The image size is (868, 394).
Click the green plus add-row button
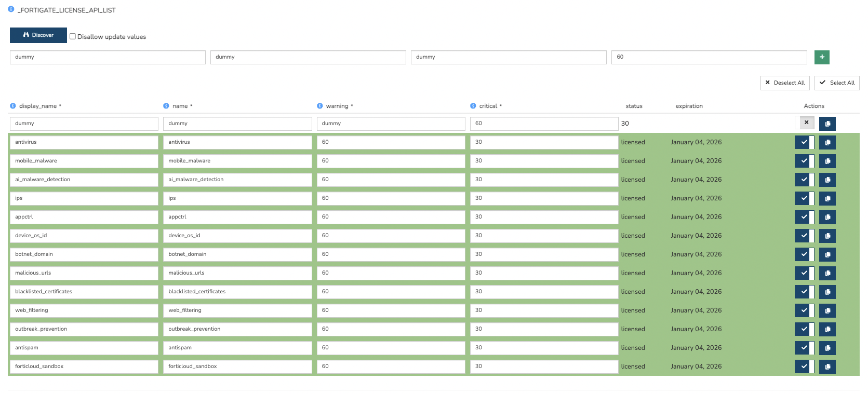[822, 57]
